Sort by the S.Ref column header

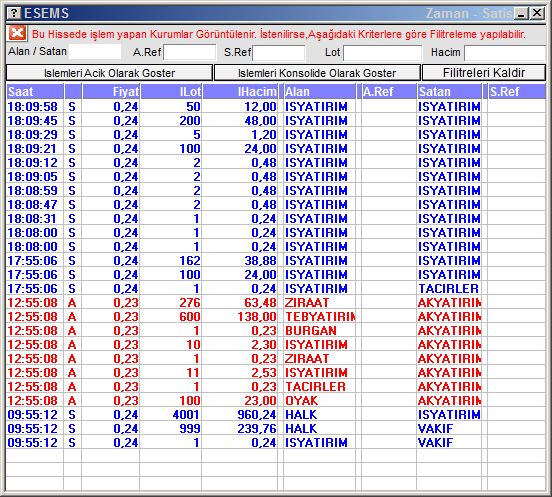coord(517,92)
